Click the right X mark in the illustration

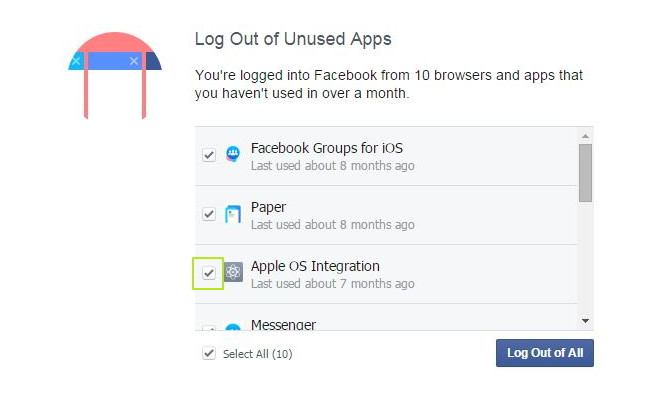134,62
